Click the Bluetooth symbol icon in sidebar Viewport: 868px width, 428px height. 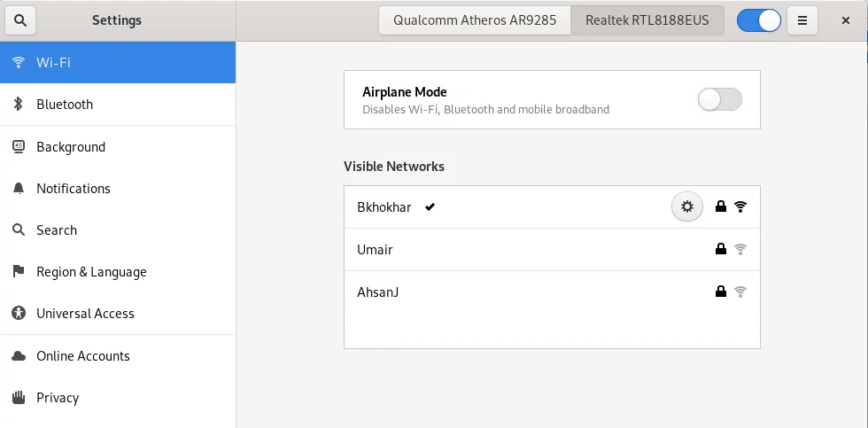pyautogui.click(x=19, y=104)
